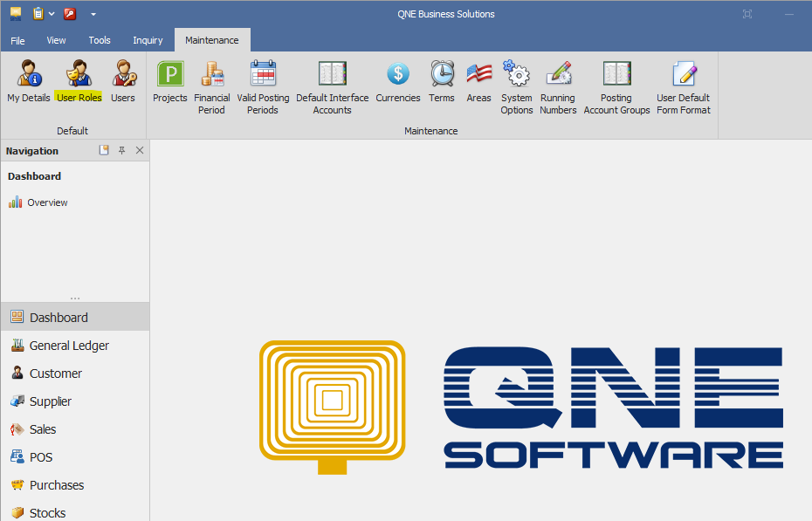This screenshot has height=521, width=812.
Task: Switch to the Tools tab
Action: tap(100, 40)
